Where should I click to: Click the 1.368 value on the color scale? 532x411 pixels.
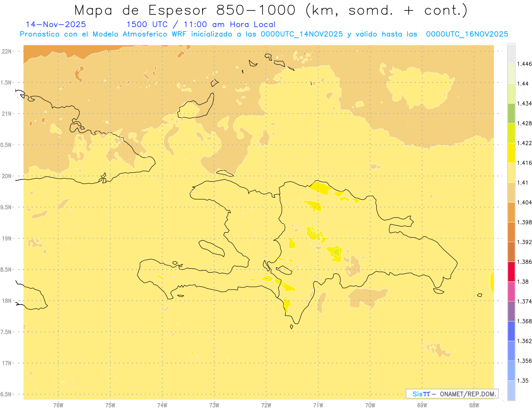click(524, 321)
